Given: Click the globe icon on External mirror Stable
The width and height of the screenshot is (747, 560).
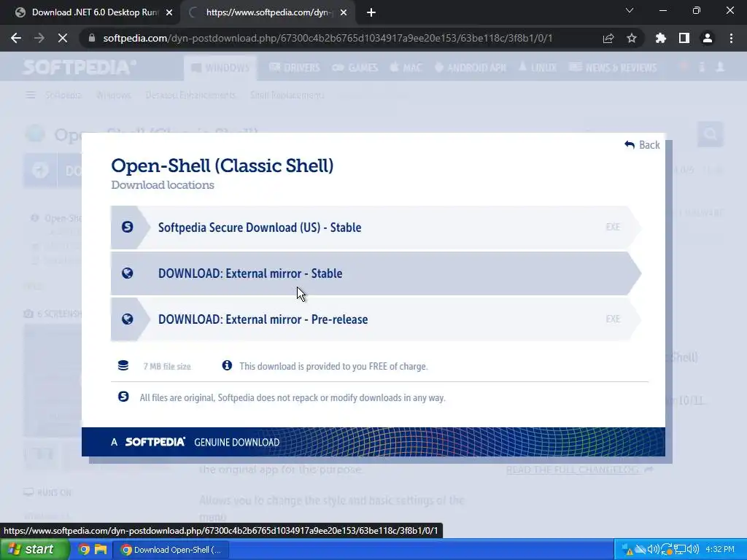Looking at the screenshot, I should [127, 273].
